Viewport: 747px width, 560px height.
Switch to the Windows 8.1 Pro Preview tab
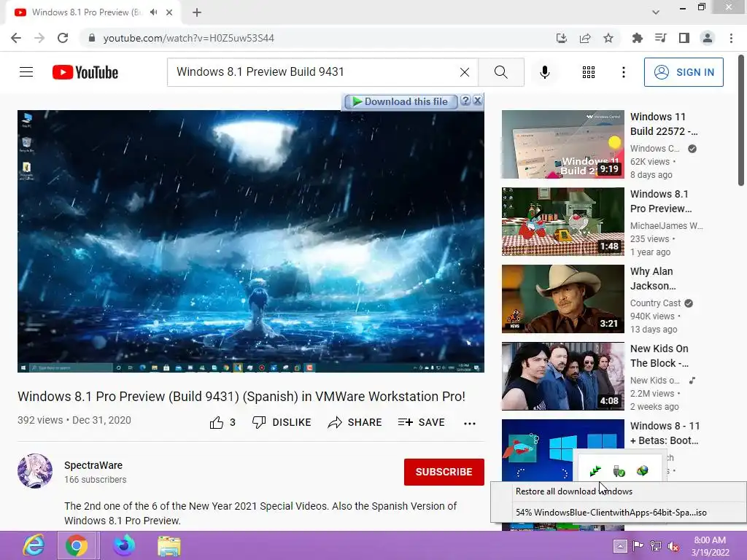86,12
